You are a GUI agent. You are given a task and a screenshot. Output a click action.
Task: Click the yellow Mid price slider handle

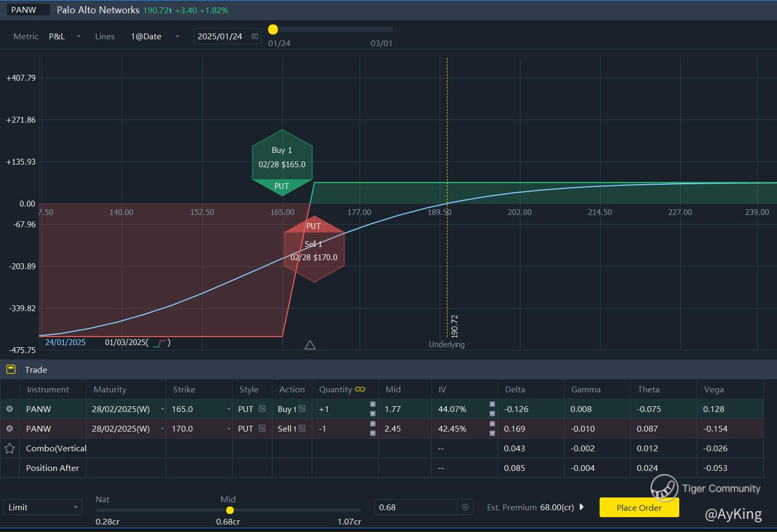coord(229,510)
